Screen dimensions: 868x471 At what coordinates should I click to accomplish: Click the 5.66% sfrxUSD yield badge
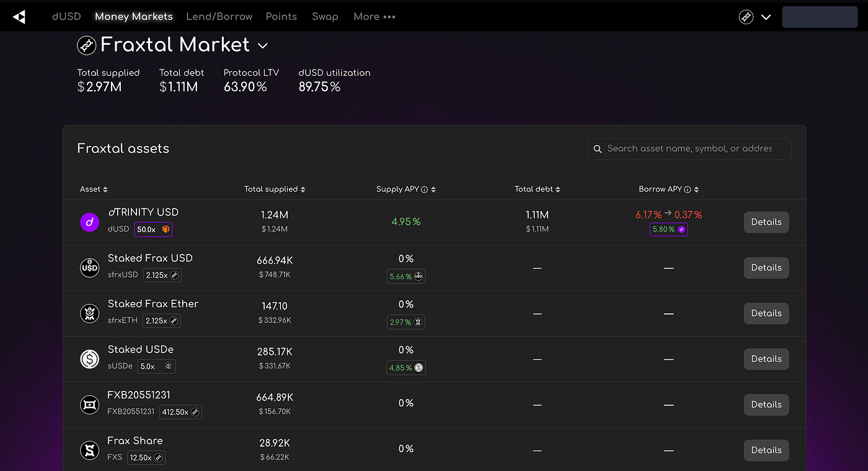click(406, 277)
